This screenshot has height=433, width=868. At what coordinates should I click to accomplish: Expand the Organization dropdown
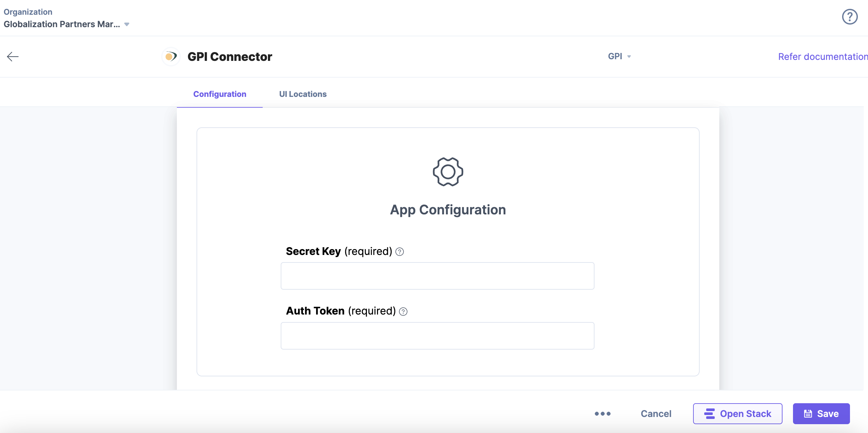click(x=66, y=24)
